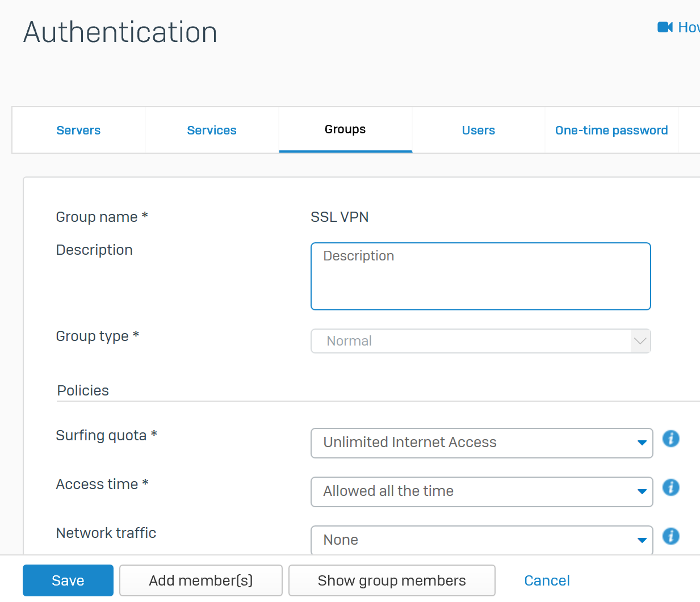Expand the Access time dropdown
This screenshot has height=602, width=700.
tap(481, 491)
